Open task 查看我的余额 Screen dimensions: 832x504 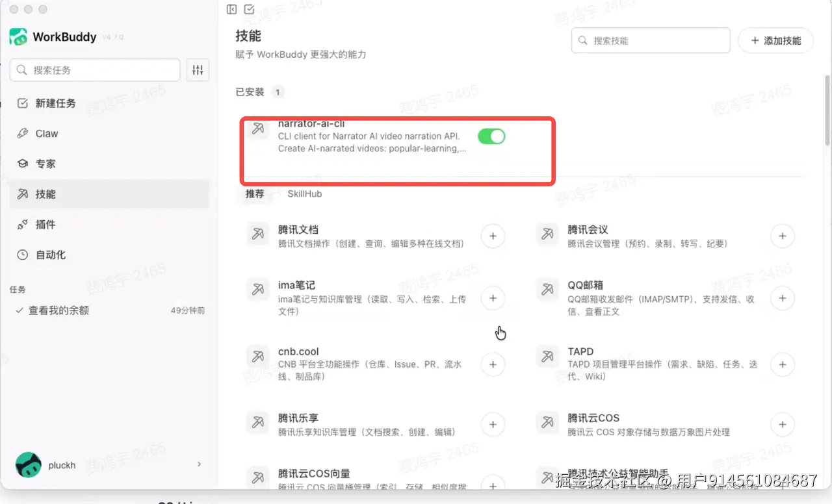coord(109,310)
